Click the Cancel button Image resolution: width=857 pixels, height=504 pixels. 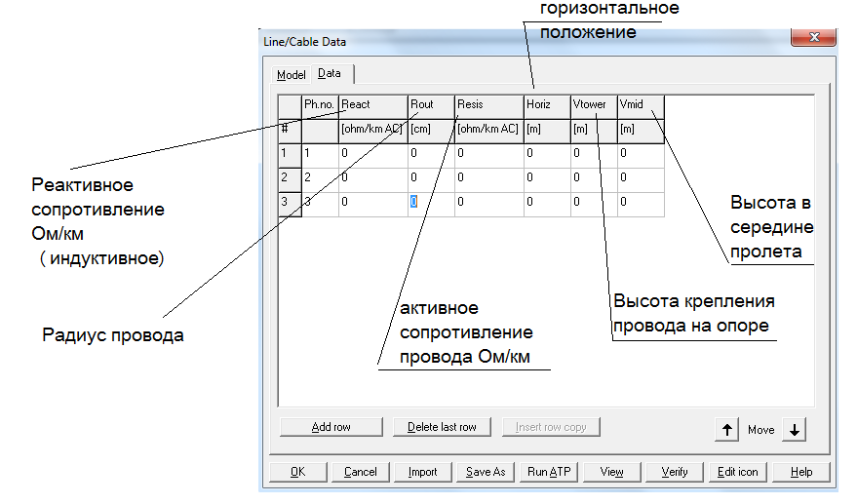coord(360,472)
